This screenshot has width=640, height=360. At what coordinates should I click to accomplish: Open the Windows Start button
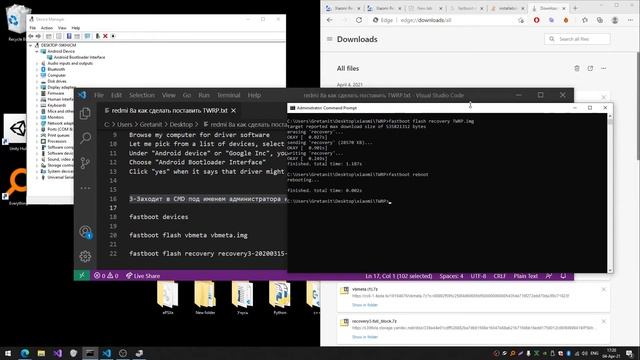[8, 353]
